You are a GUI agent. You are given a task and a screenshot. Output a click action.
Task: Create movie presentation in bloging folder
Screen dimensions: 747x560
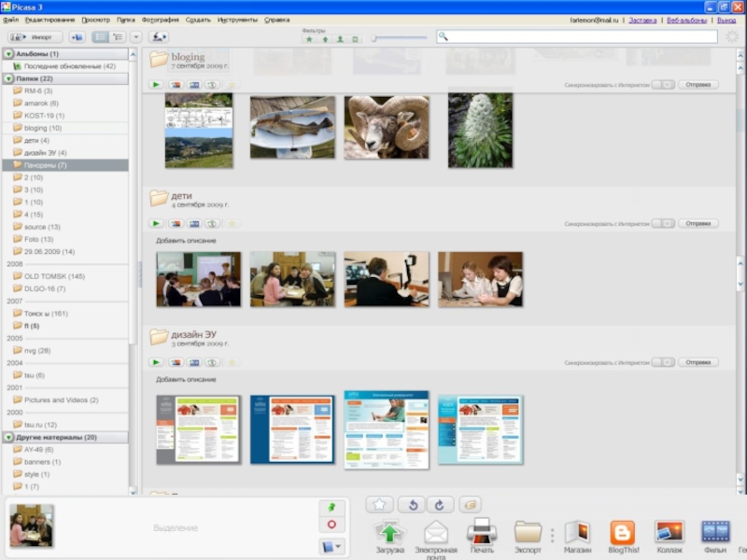point(194,85)
